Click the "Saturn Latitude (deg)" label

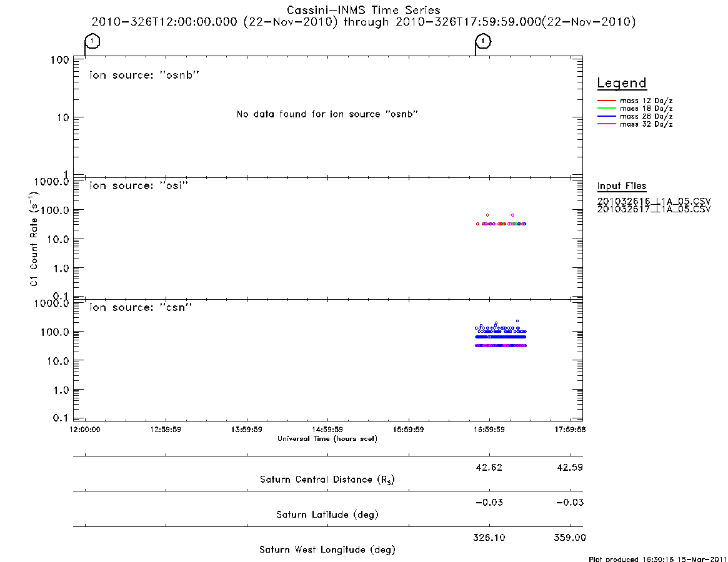point(327,515)
